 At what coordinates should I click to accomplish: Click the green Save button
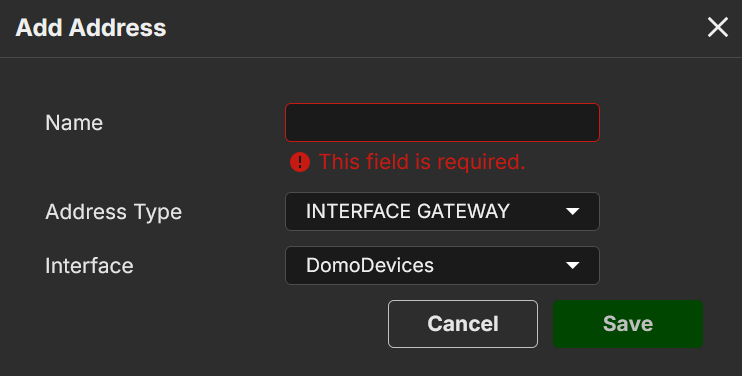[627, 324]
